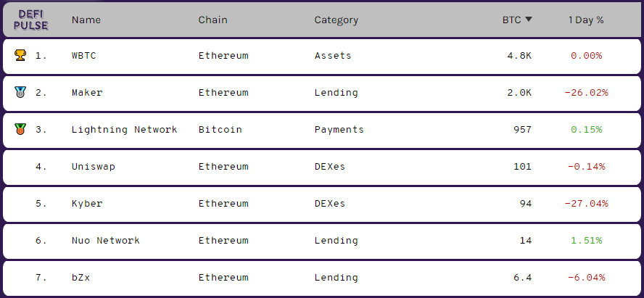Sort by the BTC column header
This screenshot has width=644, height=298.
[512, 20]
